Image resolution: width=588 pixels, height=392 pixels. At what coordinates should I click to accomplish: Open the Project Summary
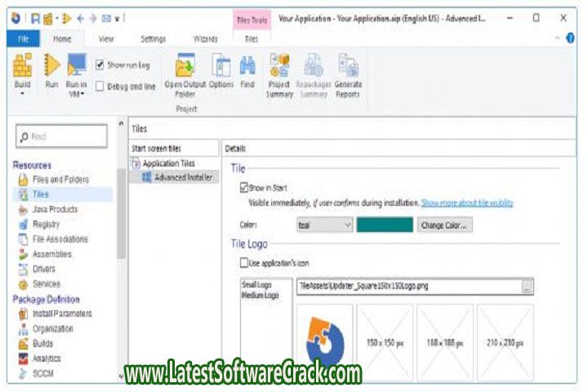tap(279, 75)
